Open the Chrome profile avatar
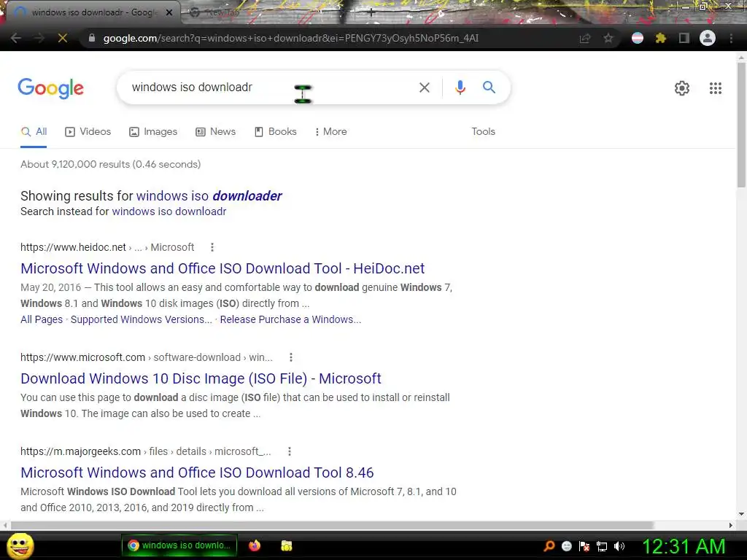 708,38
